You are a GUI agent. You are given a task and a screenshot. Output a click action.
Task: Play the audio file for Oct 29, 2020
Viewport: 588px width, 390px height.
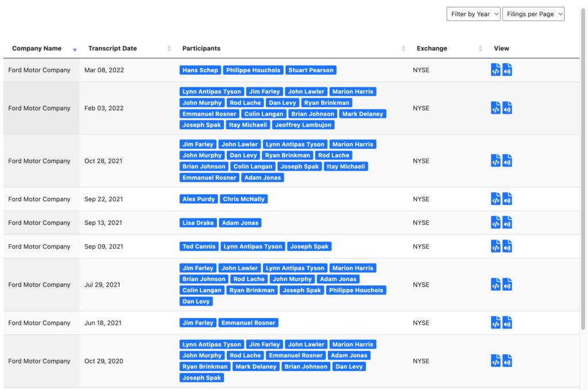pos(507,361)
